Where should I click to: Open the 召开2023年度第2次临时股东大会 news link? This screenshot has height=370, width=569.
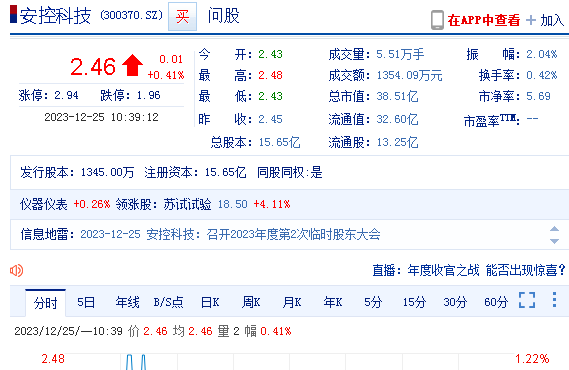(x=294, y=234)
